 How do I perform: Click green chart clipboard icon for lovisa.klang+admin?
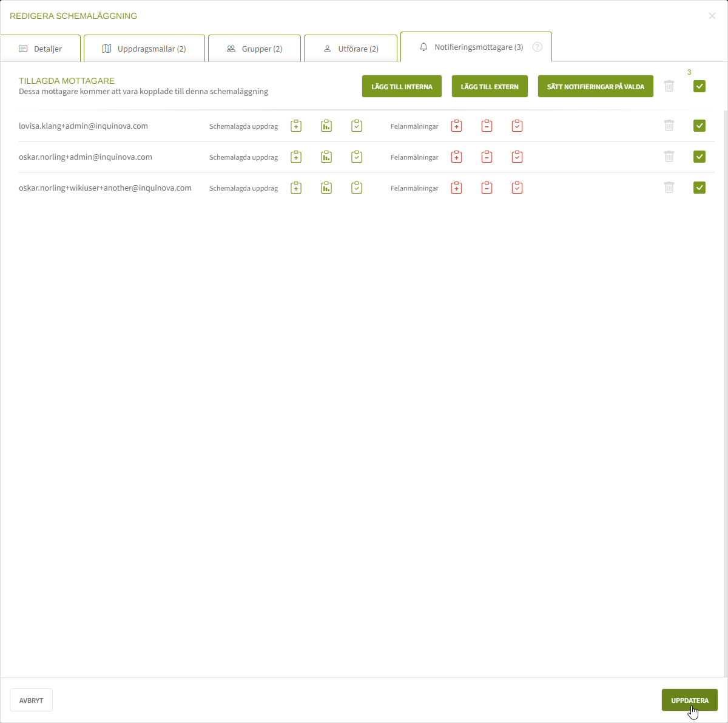[x=326, y=126]
